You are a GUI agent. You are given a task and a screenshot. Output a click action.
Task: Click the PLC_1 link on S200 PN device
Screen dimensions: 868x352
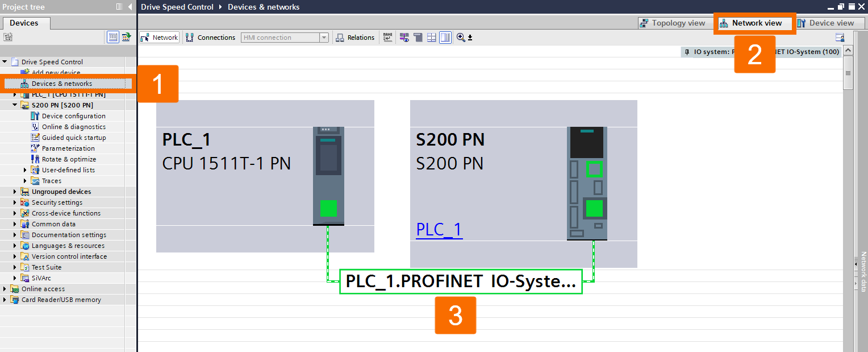(439, 229)
